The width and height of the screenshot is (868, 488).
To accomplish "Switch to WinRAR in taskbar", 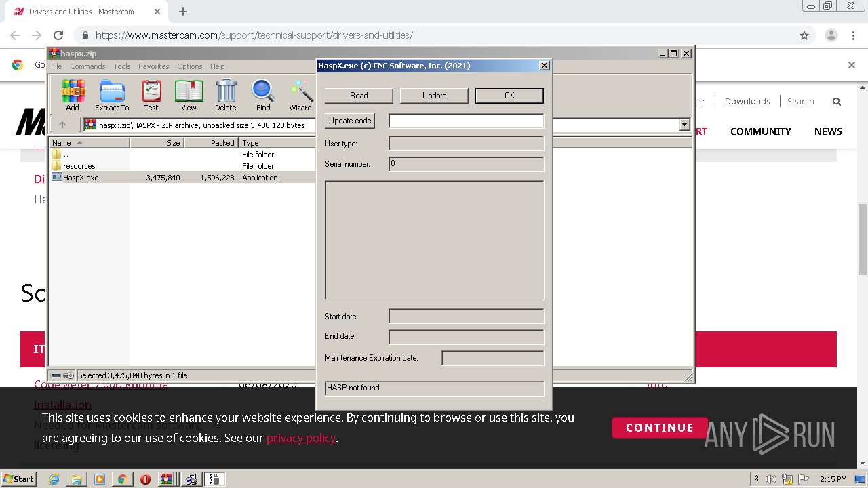I will click(x=167, y=479).
